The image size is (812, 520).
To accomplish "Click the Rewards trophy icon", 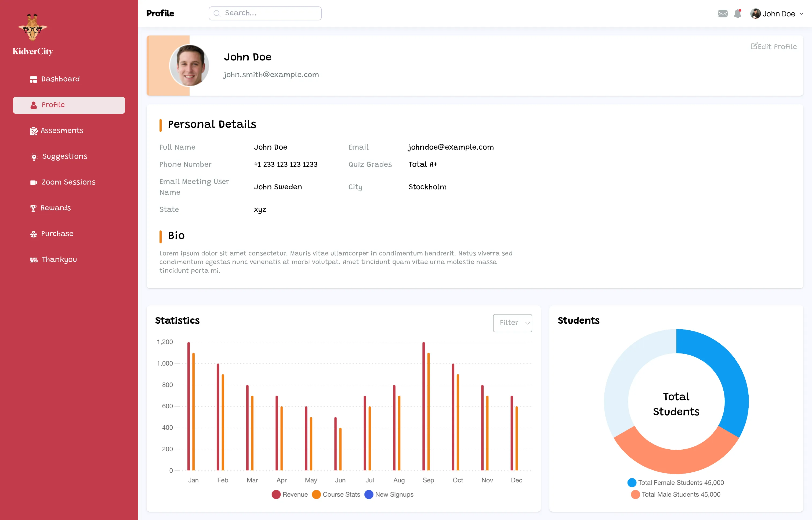I will click(33, 208).
